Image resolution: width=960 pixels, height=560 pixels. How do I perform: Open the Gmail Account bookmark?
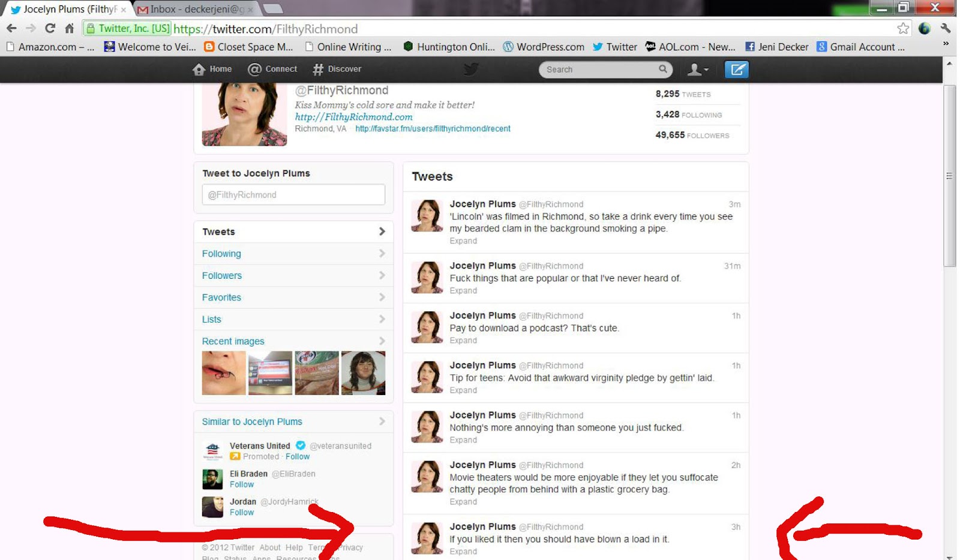860,47
